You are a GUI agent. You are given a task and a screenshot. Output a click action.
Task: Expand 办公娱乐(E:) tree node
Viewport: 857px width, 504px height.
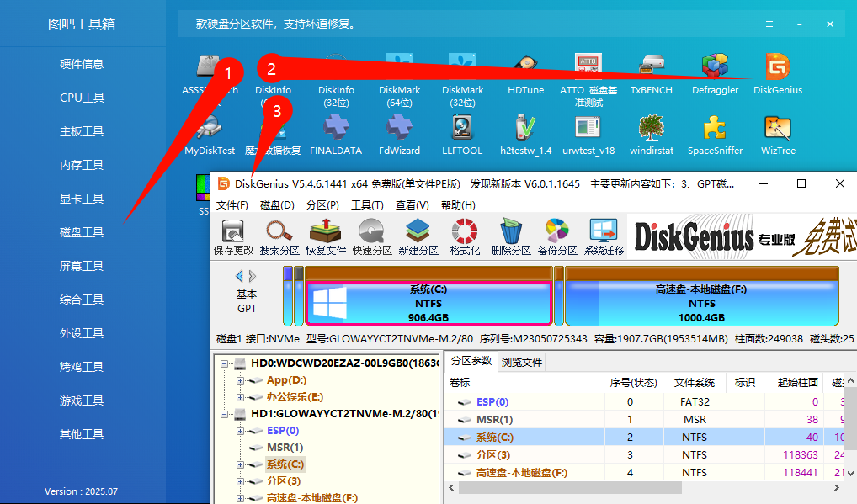click(x=240, y=397)
